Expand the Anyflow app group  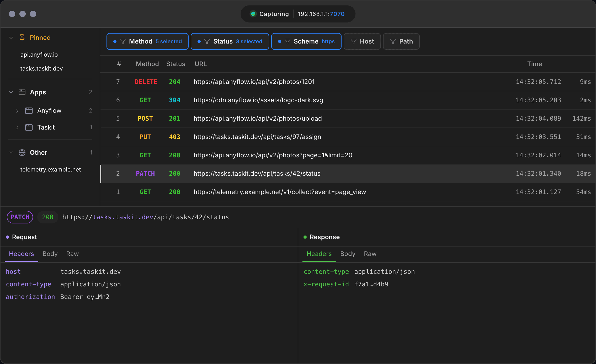[17, 111]
